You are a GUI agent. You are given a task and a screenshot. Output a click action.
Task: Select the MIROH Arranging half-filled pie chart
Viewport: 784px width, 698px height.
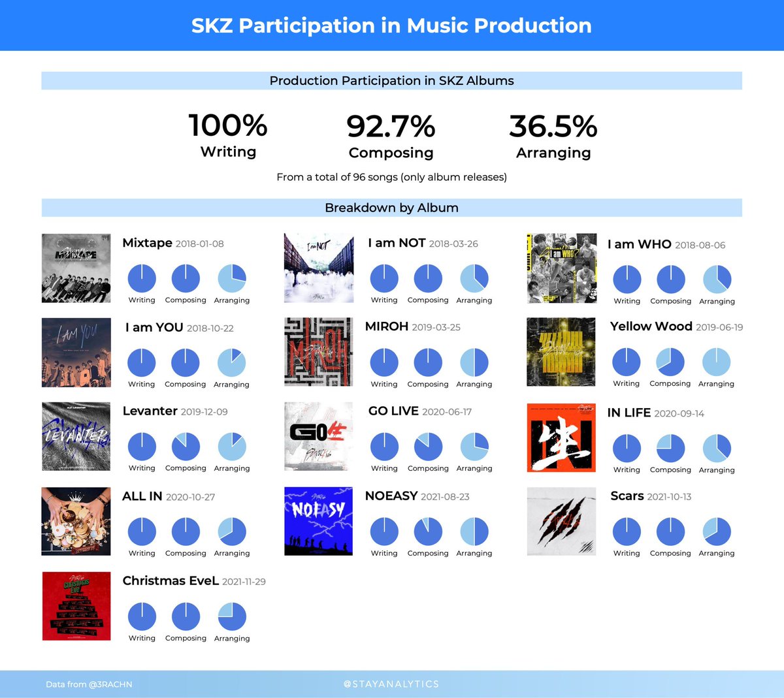coord(474,362)
